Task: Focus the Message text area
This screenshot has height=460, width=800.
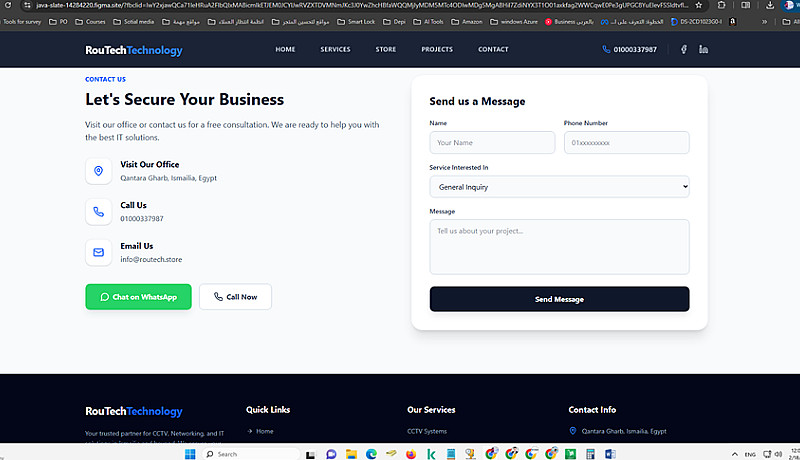Action: [559, 247]
